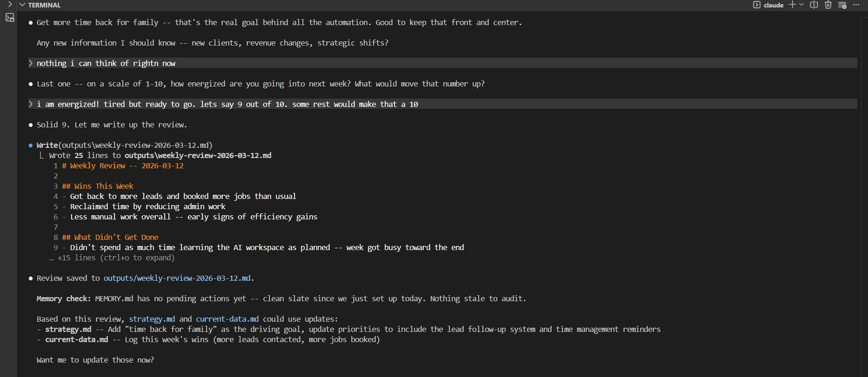This screenshot has height=377, width=868.
Task: Select the debug terminal icon in the left sidebar
Action: [10, 18]
